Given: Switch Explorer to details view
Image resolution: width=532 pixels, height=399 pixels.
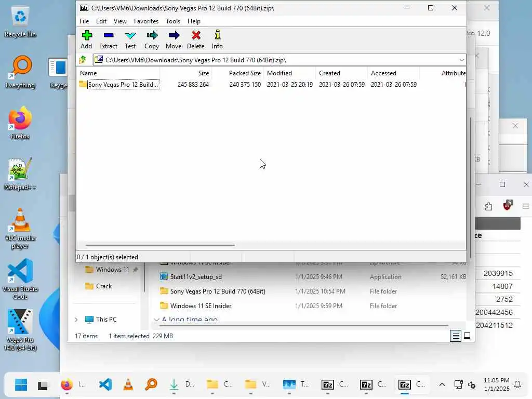Looking at the screenshot, I should coord(456,336).
